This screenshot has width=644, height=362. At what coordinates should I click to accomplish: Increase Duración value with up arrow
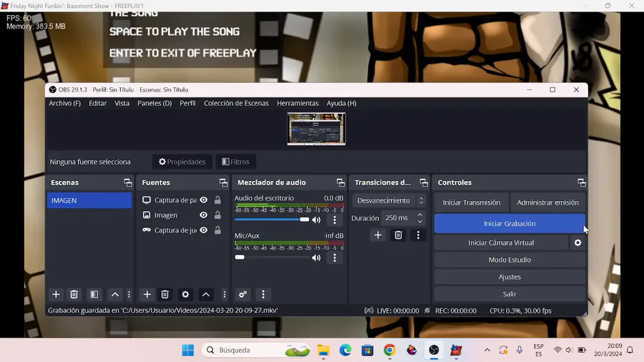(420, 215)
